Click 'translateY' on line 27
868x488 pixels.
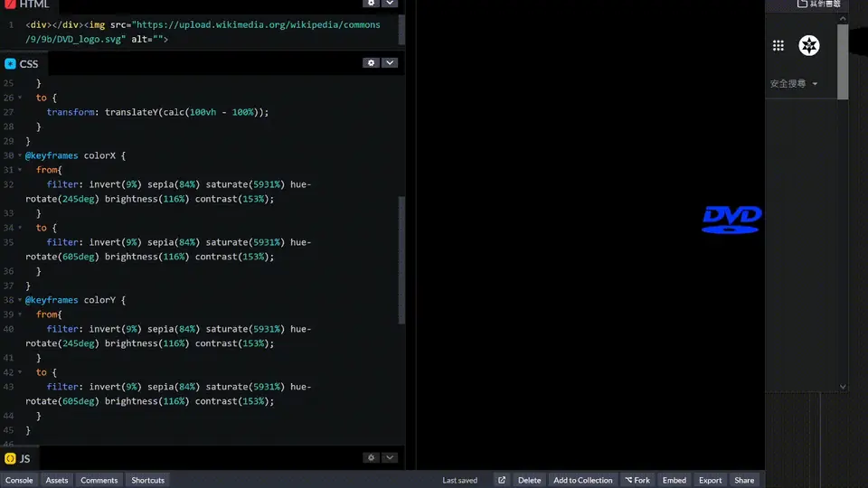click(x=131, y=112)
